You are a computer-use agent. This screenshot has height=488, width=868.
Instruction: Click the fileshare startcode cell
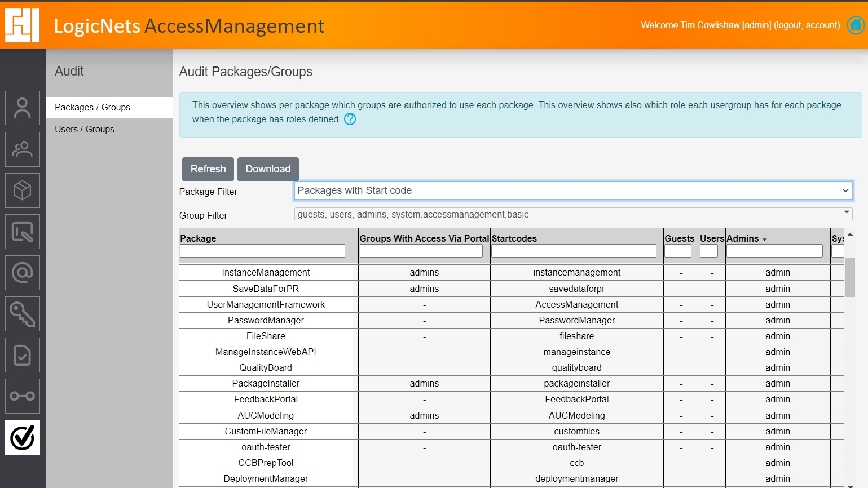click(x=576, y=336)
